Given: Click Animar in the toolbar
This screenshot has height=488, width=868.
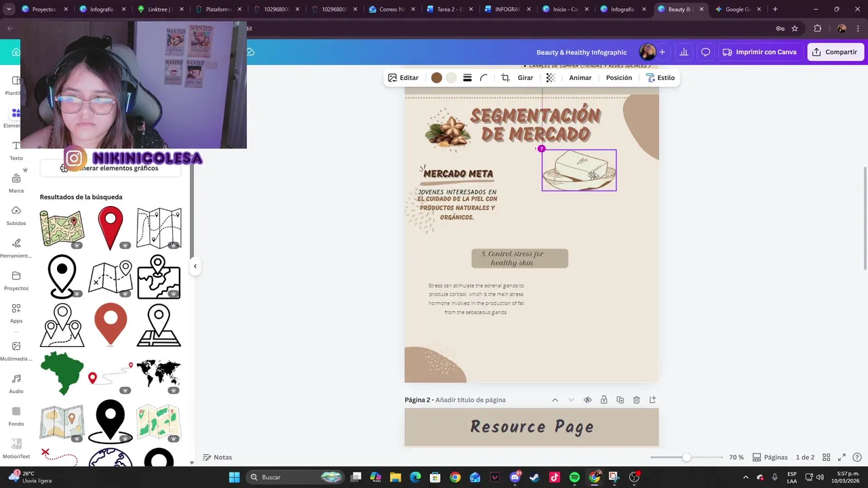Looking at the screenshot, I should coord(580,78).
